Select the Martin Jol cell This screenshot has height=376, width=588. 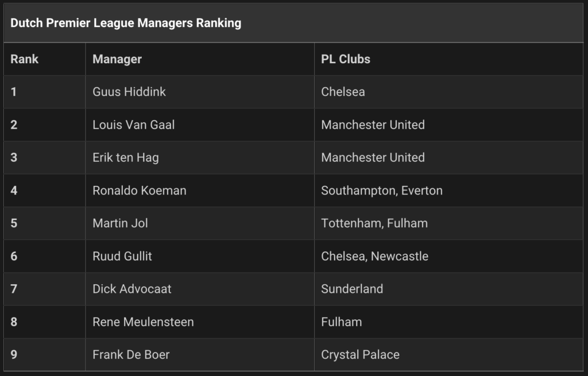pyautogui.click(x=200, y=223)
